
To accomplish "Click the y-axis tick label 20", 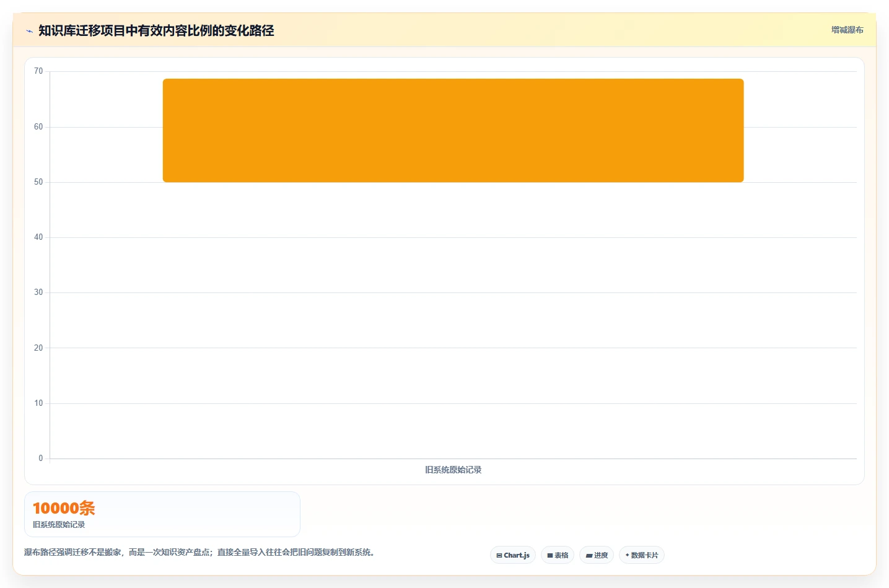I will [x=38, y=348].
